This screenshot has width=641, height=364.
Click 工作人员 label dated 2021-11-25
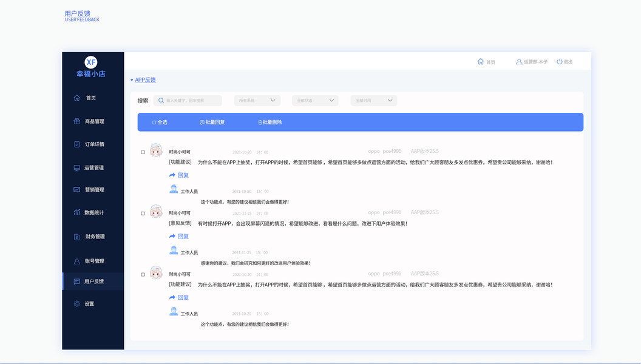[x=189, y=253]
